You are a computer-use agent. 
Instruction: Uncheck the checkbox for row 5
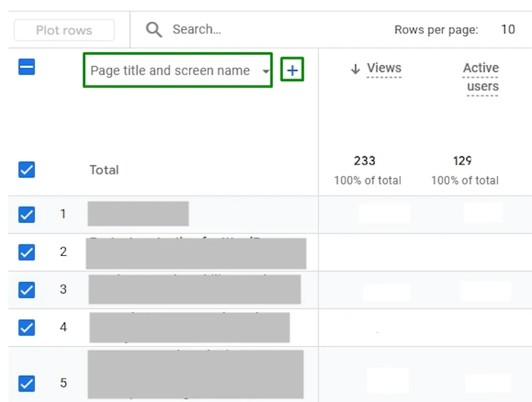26,384
